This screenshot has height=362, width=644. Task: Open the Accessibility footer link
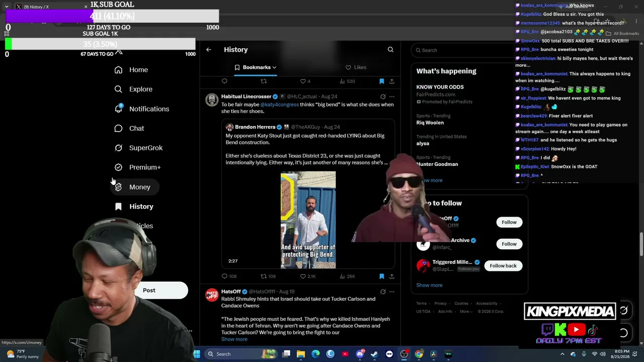(487, 304)
